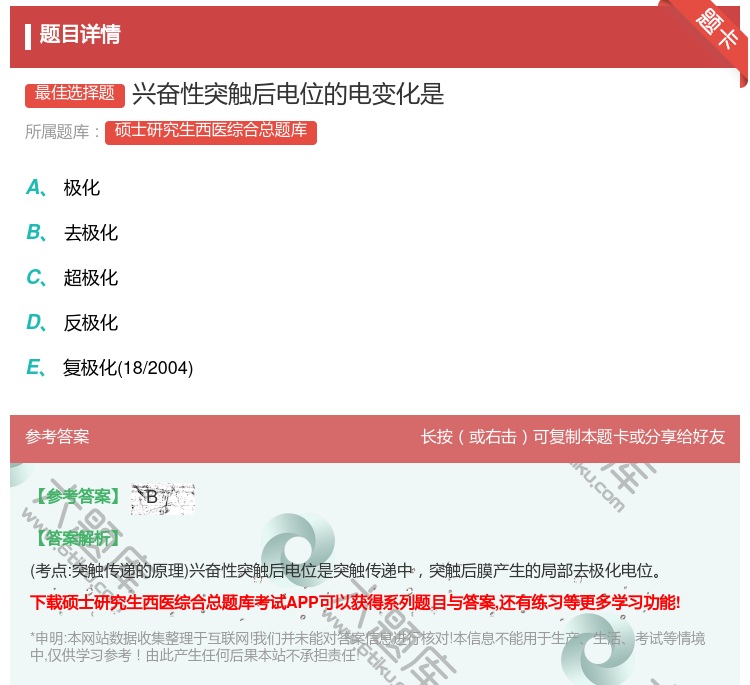Click the answer image showing B

click(163, 498)
